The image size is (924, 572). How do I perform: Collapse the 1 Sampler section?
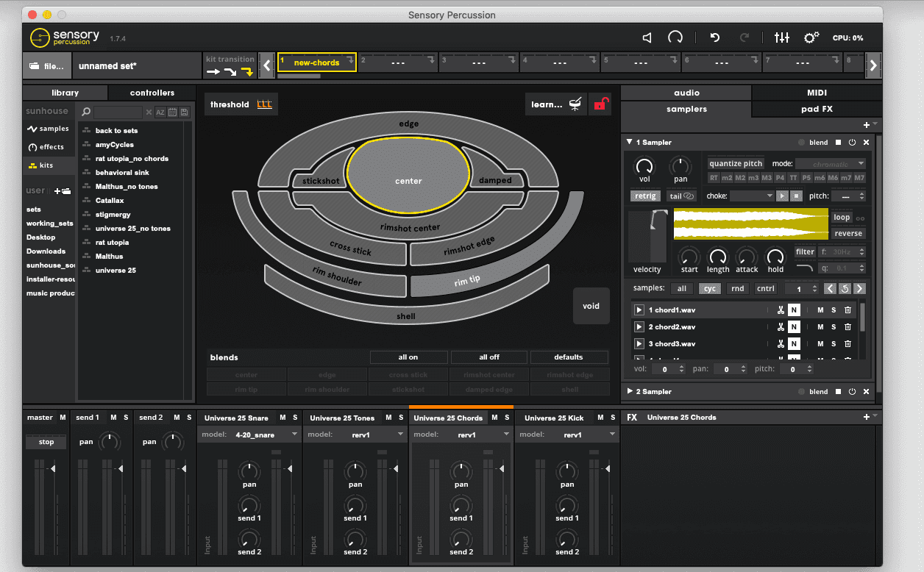pyautogui.click(x=629, y=142)
